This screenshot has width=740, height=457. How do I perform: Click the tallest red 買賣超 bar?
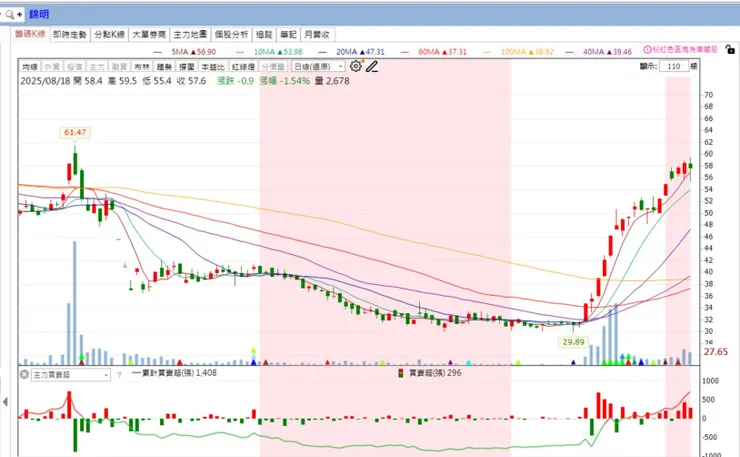pyautogui.click(x=69, y=405)
